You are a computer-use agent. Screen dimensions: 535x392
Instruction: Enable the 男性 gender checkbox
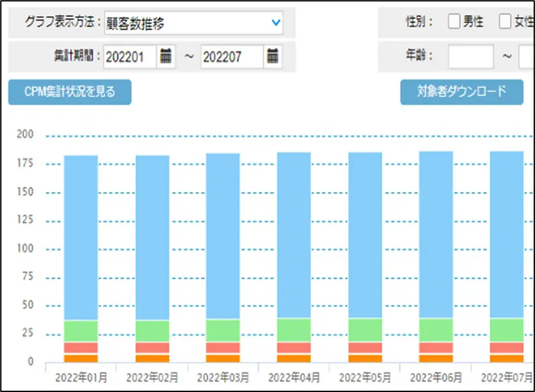click(454, 21)
